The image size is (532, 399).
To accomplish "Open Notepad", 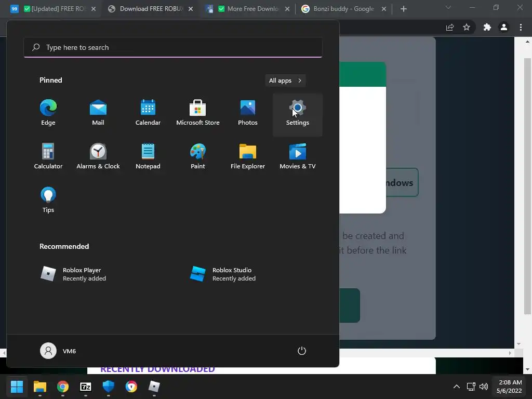I will click(x=148, y=157).
